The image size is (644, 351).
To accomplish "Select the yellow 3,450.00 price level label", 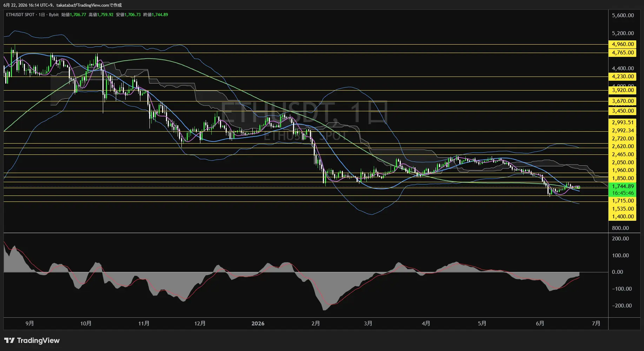I will coord(623,111).
